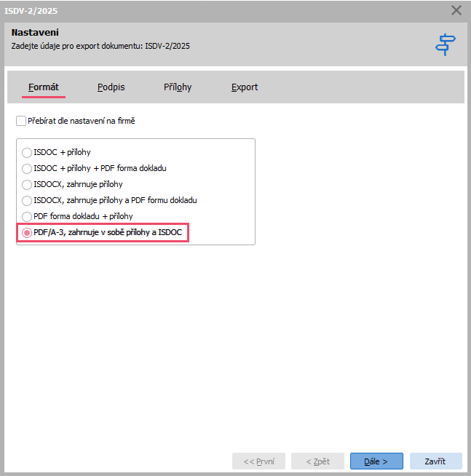Viewport: 471px width, 476px height.
Task: Click the < Zpět button
Action: point(317,461)
